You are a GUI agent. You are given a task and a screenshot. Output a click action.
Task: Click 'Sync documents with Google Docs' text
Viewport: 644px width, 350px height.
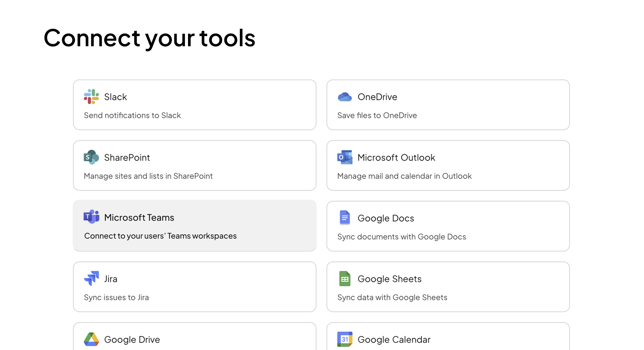(402, 236)
